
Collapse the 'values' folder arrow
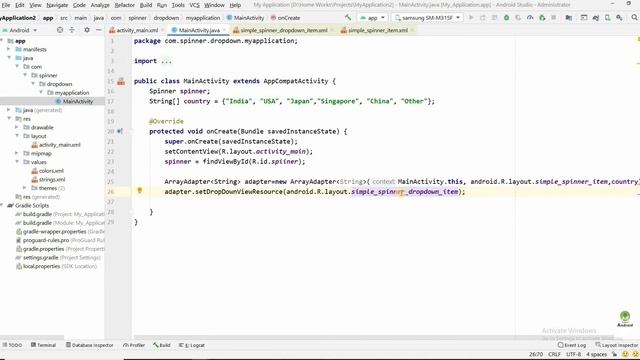coord(17,162)
